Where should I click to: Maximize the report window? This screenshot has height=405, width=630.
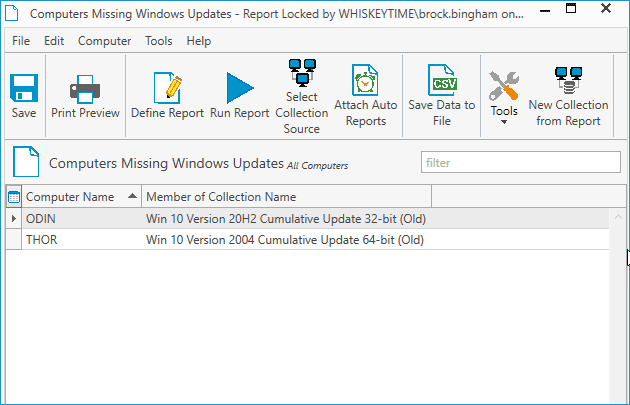(571, 8)
